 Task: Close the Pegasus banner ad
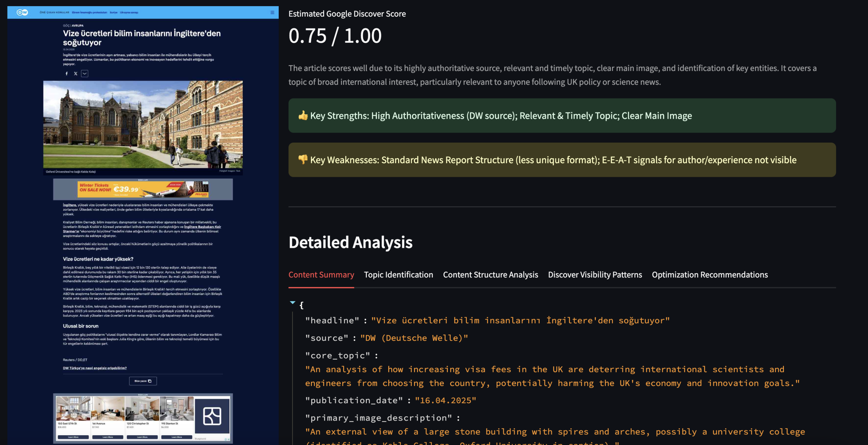click(x=207, y=183)
